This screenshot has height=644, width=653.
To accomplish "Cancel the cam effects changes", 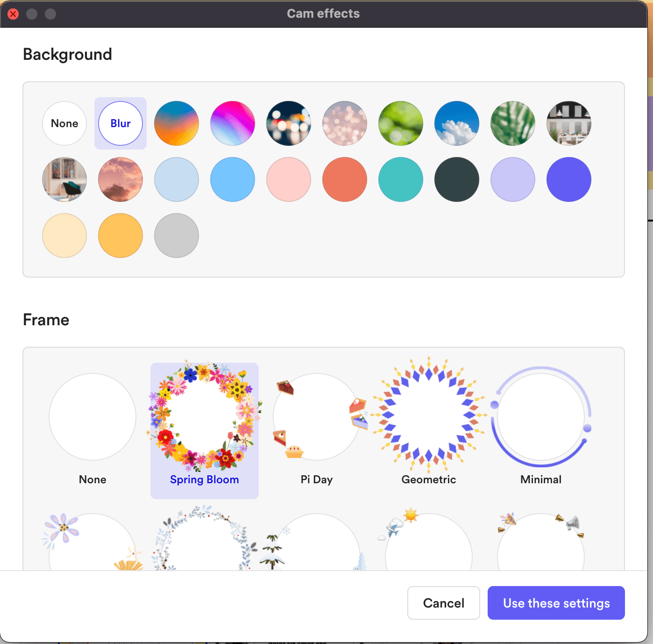I will point(443,603).
